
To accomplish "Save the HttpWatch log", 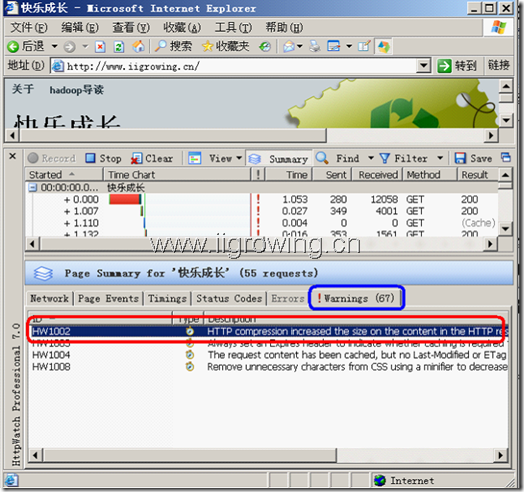I will tap(474, 158).
